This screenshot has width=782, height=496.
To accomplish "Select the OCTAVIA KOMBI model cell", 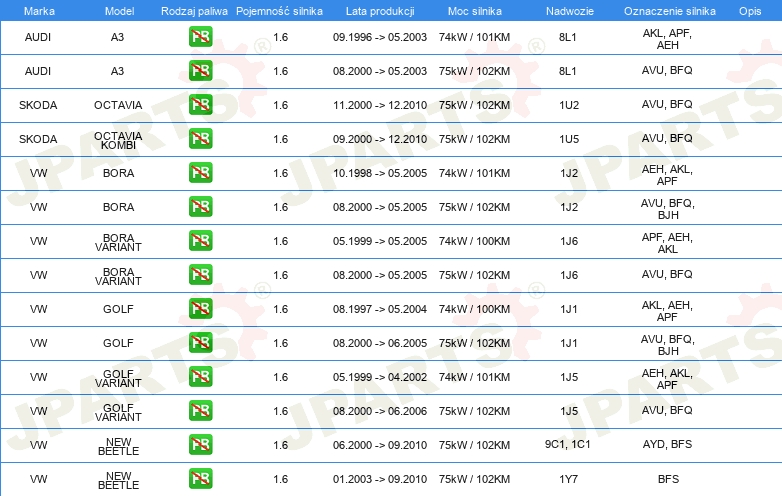I will [x=118, y=140].
